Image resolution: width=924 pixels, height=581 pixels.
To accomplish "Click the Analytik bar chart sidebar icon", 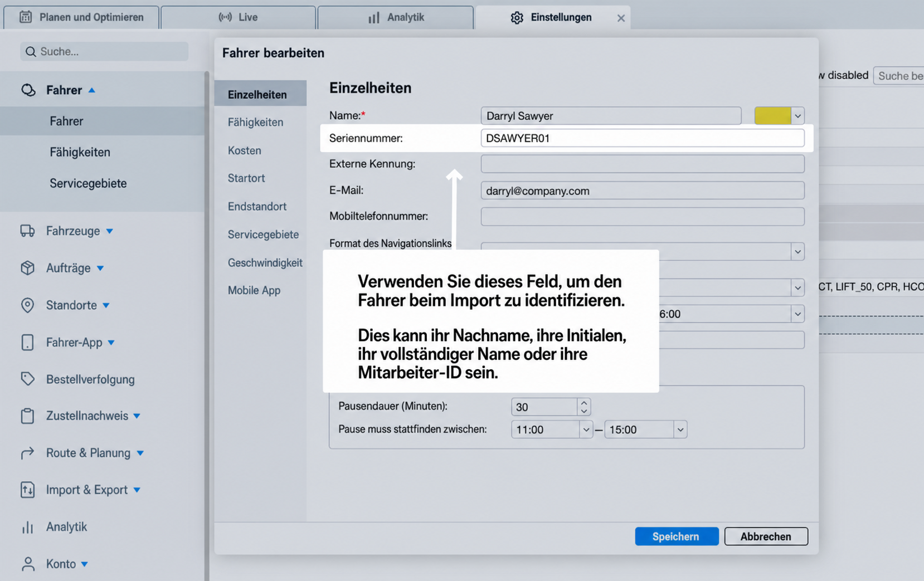I will (27, 527).
